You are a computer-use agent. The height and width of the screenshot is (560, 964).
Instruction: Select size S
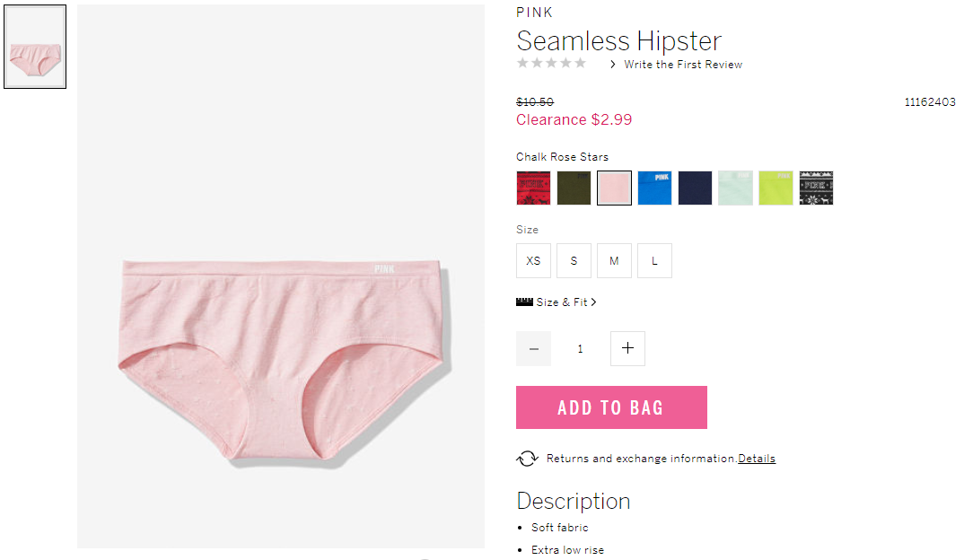point(574,260)
